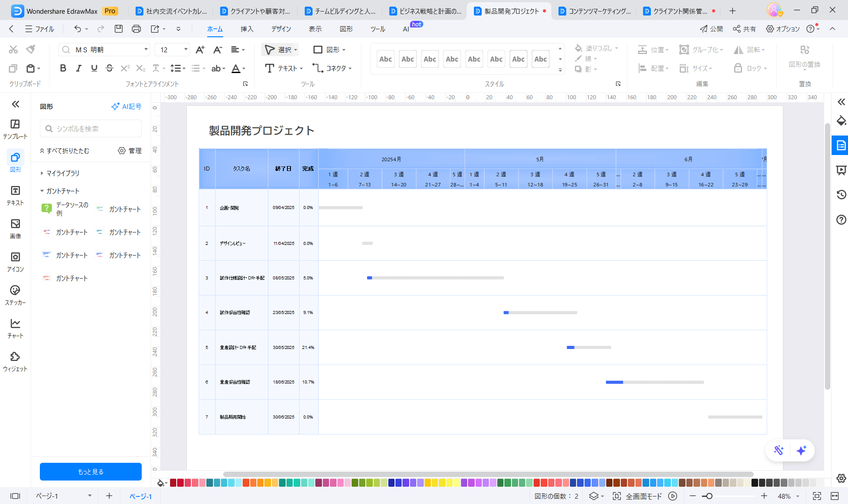Click the Format Painter brush icon
This screenshot has height=504, width=848.
[x=31, y=49]
